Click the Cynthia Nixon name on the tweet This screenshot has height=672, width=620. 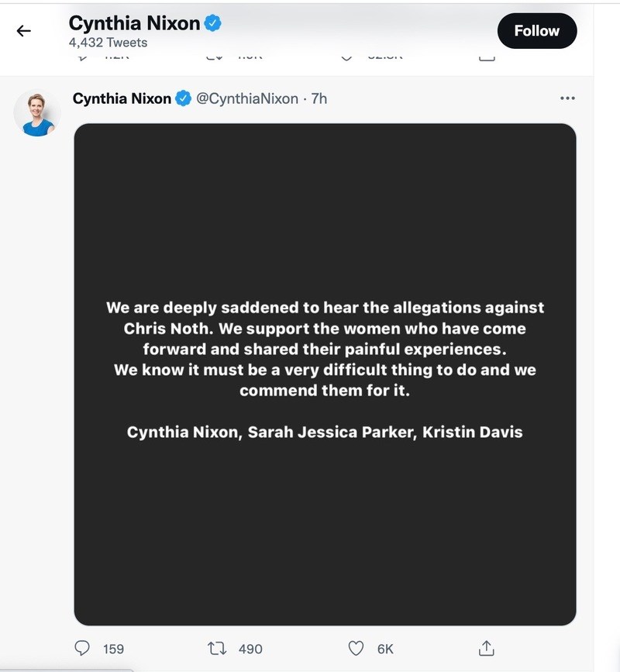pos(122,98)
